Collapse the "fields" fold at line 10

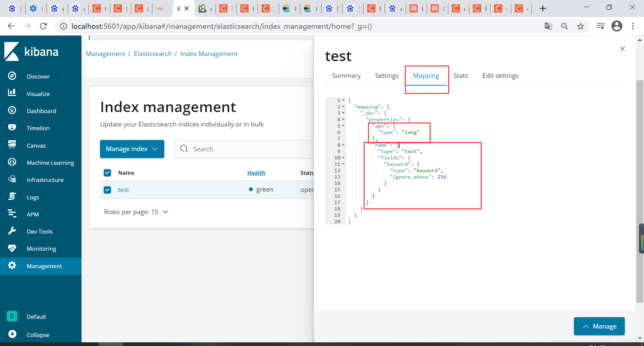point(343,158)
